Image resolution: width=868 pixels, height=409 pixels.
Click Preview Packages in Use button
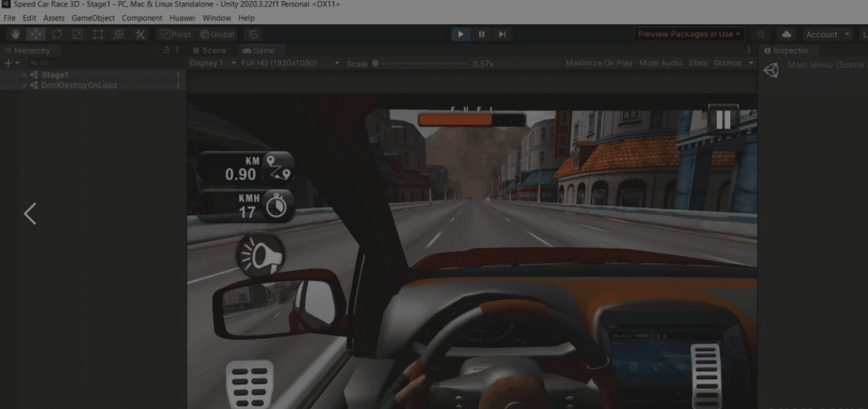[688, 34]
